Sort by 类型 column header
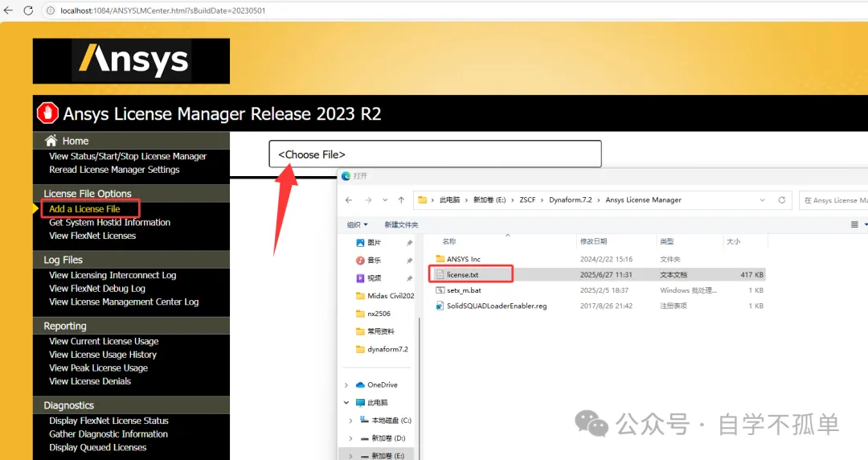Image resolution: width=868 pixels, height=460 pixels. pyautogui.click(x=667, y=241)
